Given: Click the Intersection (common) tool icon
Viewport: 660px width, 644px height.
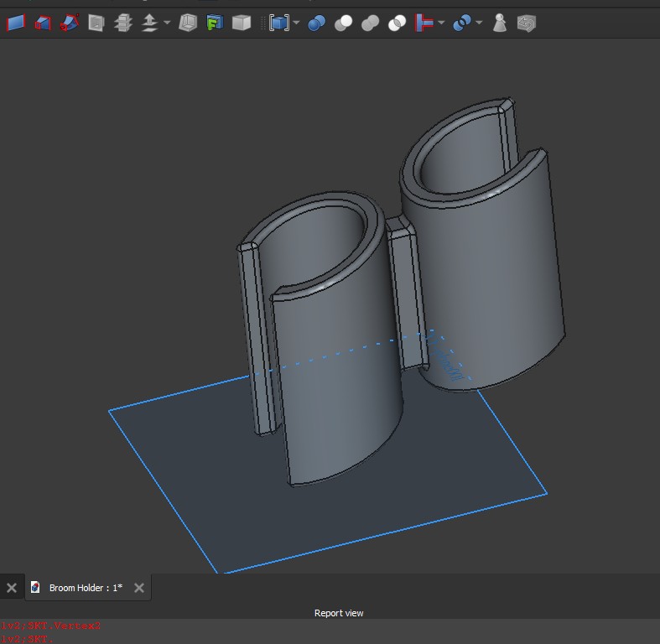Looking at the screenshot, I should [397, 23].
